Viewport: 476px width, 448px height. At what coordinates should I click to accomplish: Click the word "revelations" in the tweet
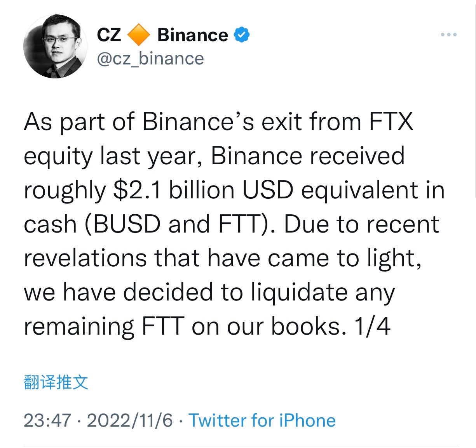click(x=85, y=258)
